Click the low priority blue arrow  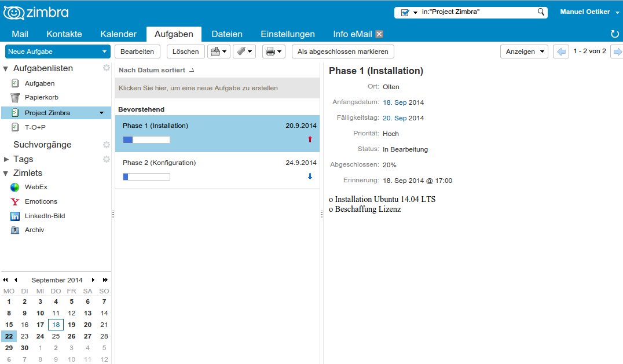310,177
